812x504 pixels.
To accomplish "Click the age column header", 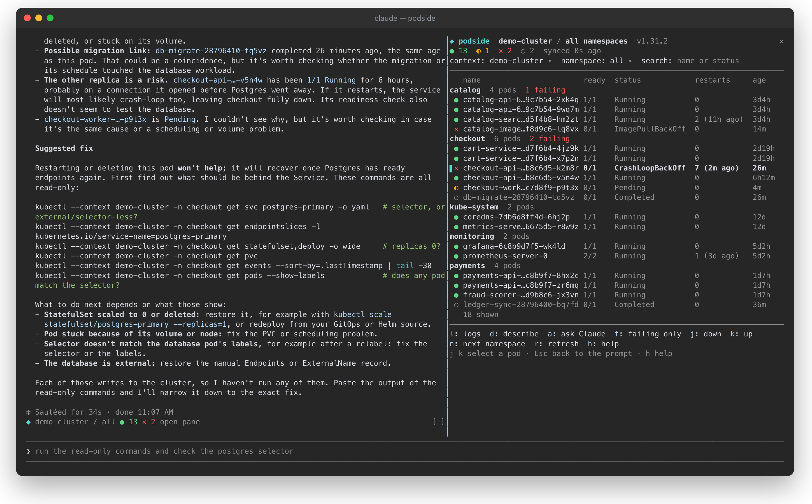I will point(759,80).
